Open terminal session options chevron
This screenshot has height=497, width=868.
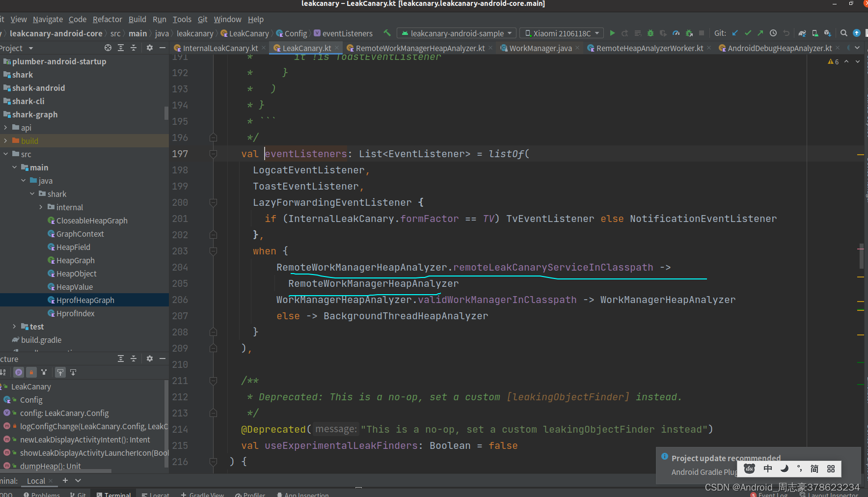tap(78, 480)
